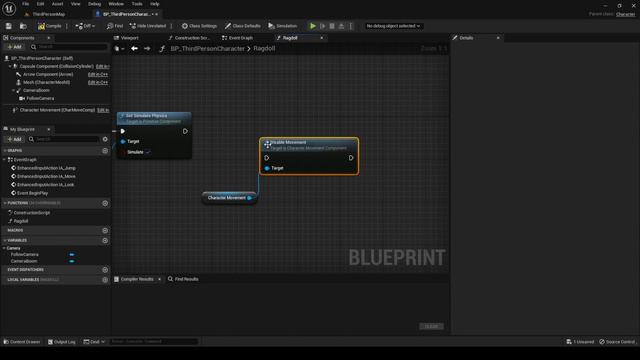Image resolution: width=640 pixels, height=360 pixels.
Task: Open Class Settings
Action: click(x=199, y=26)
